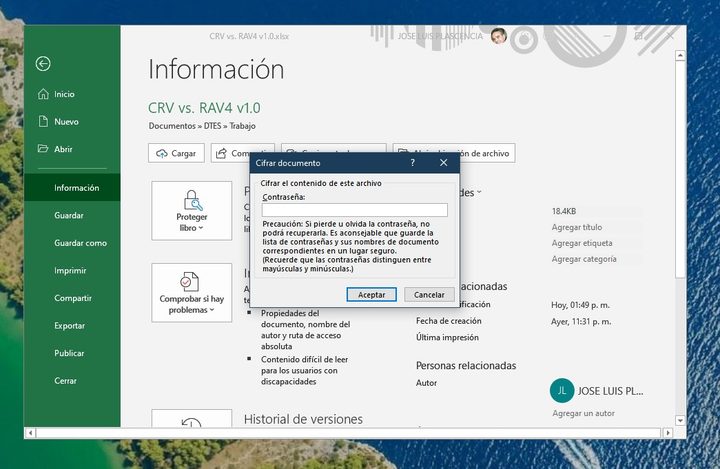The height and width of the screenshot is (469, 720).
Task: Click the Hoy, 01:49 p. m. value
Action: (x=580, y=305)
